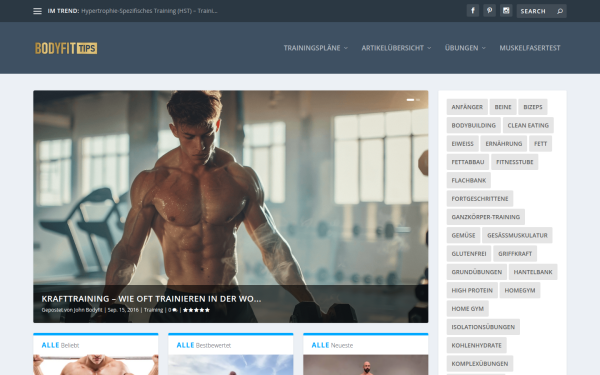Click author John Bodyfit link
600x375 pixels.
click(88, 310)
